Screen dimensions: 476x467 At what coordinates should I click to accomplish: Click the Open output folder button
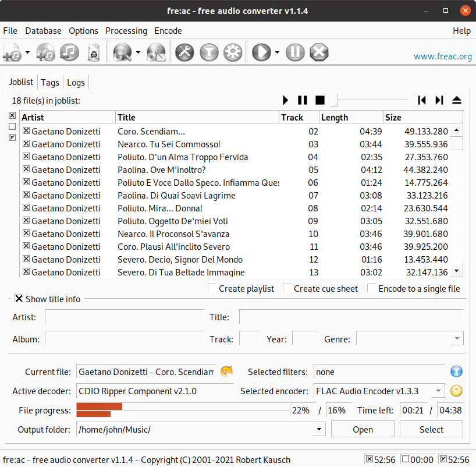[363, 429]
